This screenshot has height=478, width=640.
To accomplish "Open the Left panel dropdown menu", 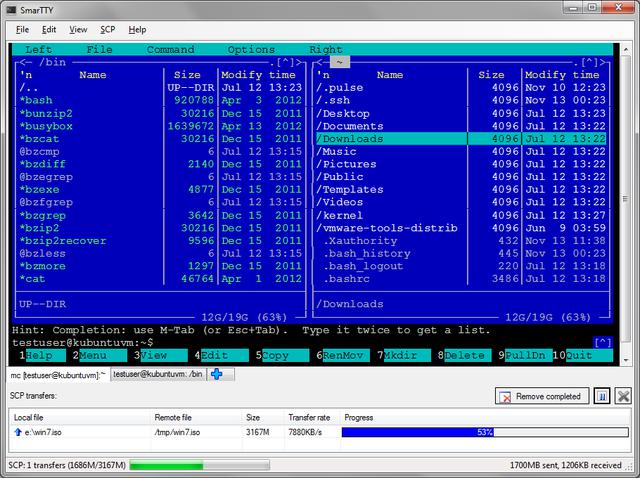I will pos(39,49).
